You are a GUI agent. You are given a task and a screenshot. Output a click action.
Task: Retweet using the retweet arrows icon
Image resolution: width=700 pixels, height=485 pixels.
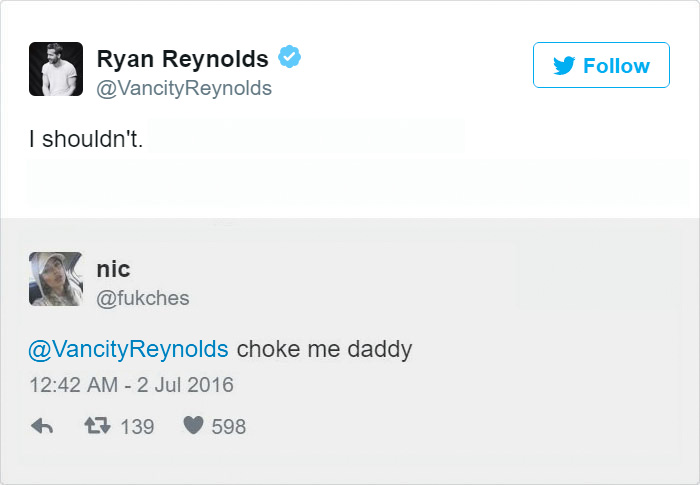pyautogui.click(x=98, y=427)
